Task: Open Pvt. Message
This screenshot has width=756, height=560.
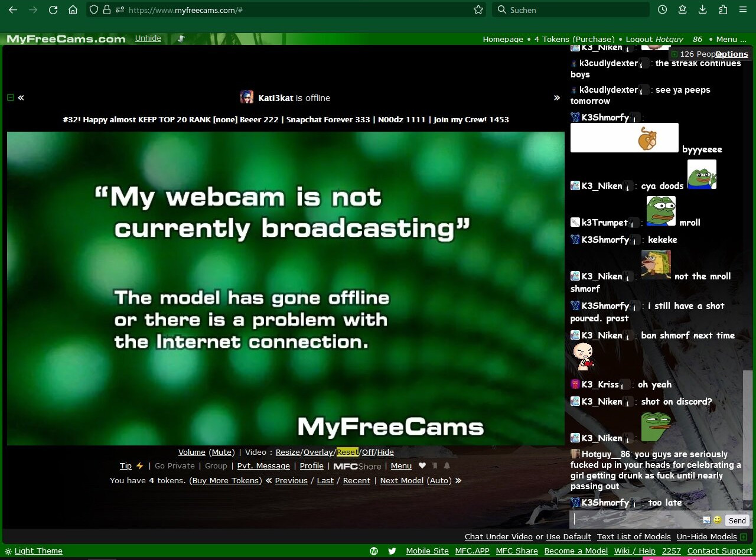Action: tap(263, 466)
